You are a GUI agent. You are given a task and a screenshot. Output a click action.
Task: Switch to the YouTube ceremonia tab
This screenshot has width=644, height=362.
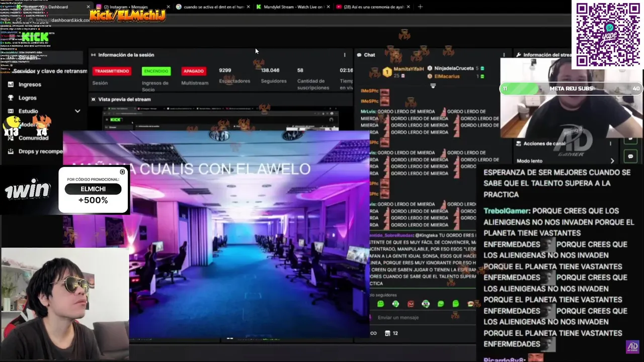[x=372, y=7]
